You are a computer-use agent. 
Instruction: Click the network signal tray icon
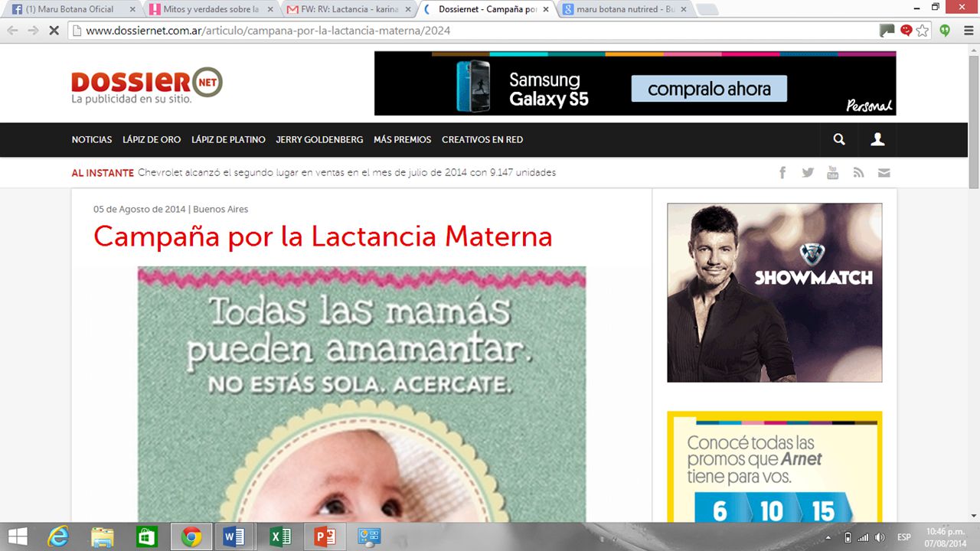pos(863,537)
